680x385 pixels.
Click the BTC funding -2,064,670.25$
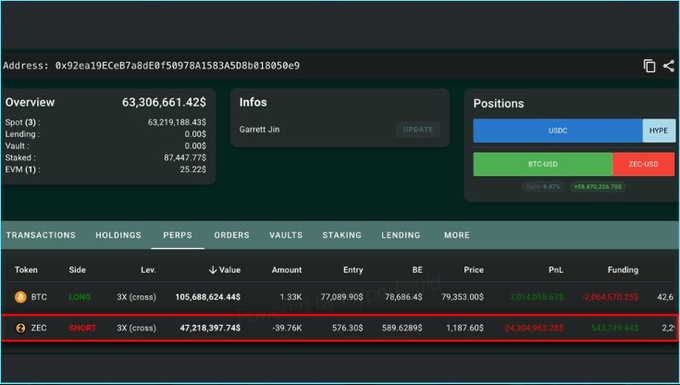610,297
